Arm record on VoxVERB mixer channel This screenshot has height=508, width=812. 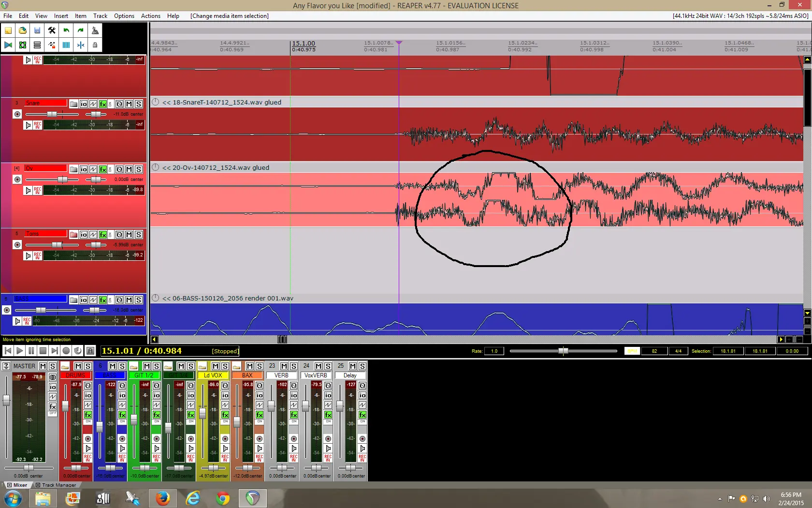click(328, 439)
